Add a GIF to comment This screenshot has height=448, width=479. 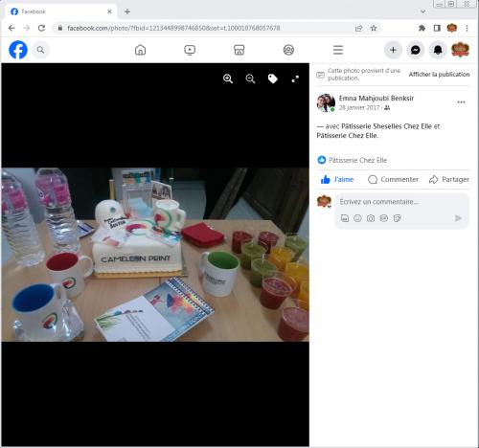pos(383,218)
